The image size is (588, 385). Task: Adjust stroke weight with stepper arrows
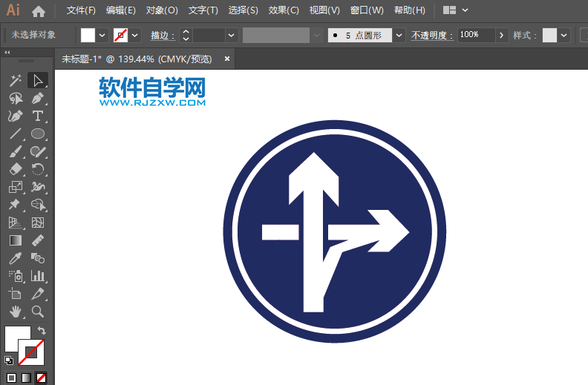(x=186, y=36)
